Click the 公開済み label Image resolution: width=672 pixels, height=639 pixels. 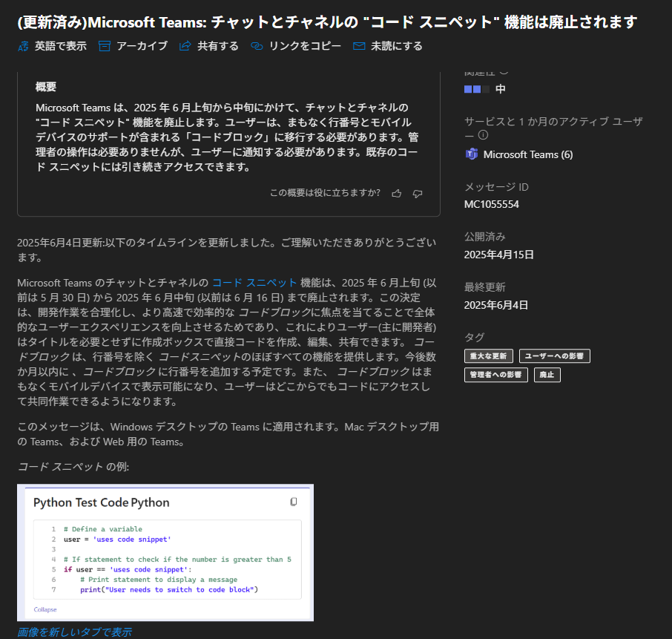tap(484, 237)
